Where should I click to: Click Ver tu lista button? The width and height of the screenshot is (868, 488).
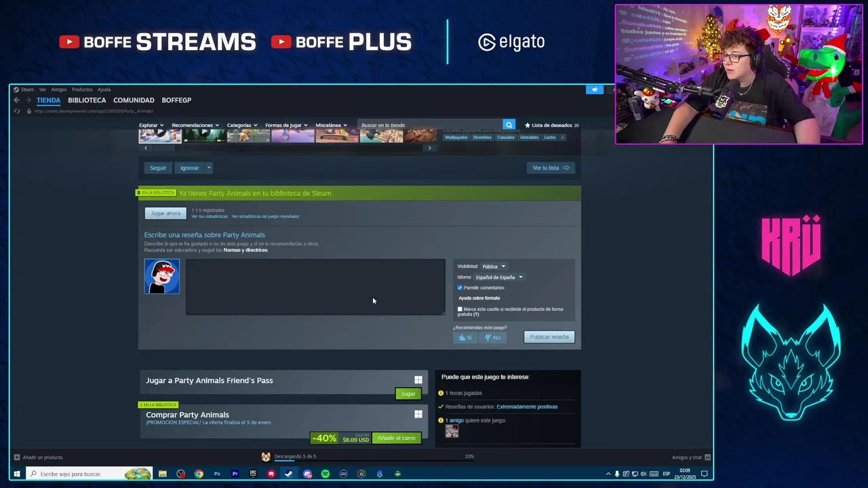(551, 168)
